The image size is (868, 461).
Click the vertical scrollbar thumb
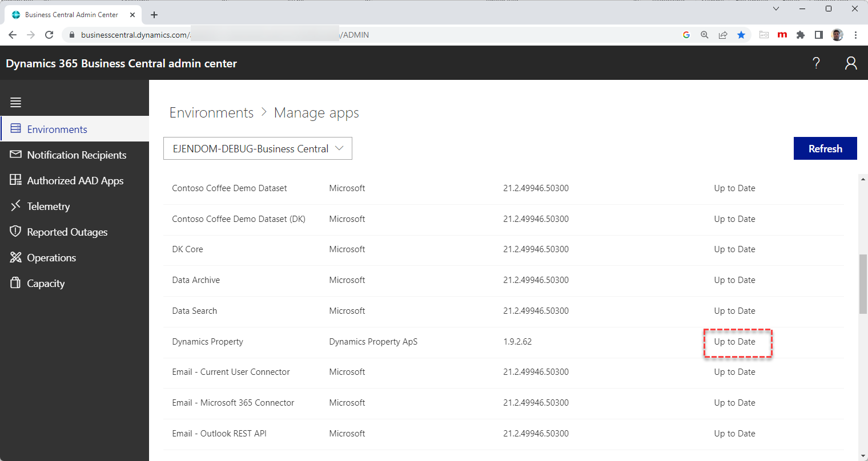863,284
